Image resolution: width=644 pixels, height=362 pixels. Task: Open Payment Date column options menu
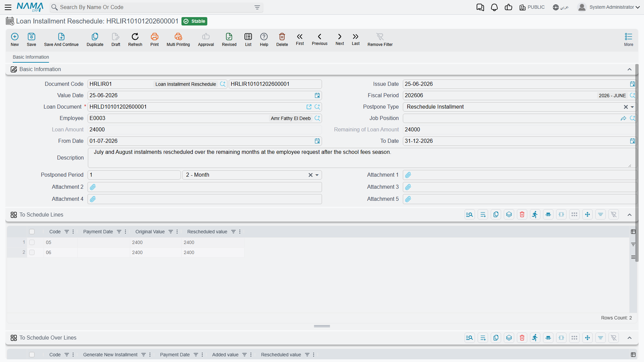click(125, 232)
